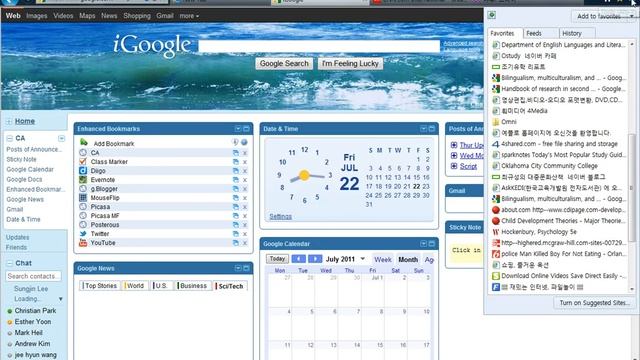640x360 pixels.
Task: Go to next month in Google Calendar
Action: tap(315, 259)
